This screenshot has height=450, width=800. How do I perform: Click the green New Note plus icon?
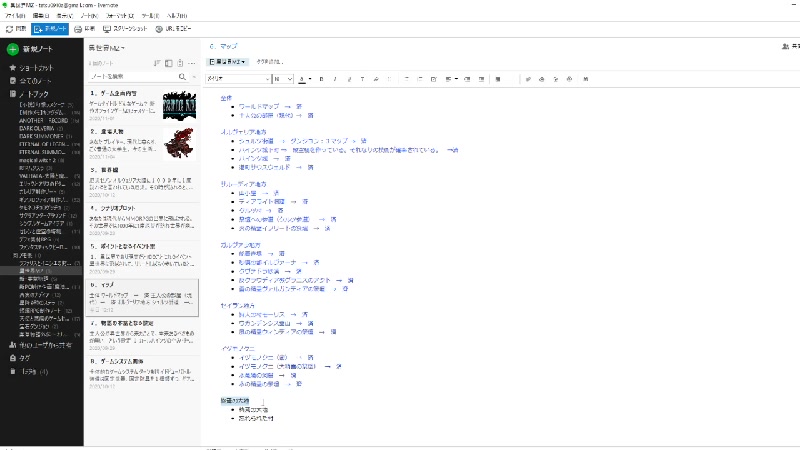12,48
